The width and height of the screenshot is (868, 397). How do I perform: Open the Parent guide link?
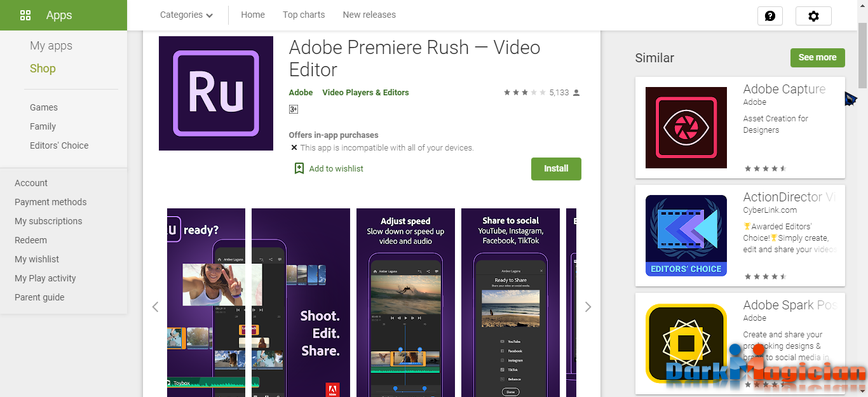(39, 297)
